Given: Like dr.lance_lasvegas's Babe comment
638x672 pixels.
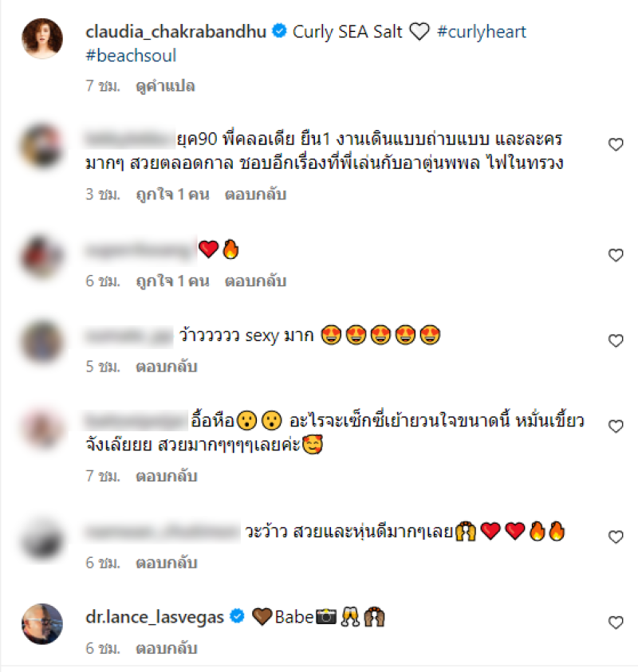Looking at the screenshot, I should coord(616,623).
